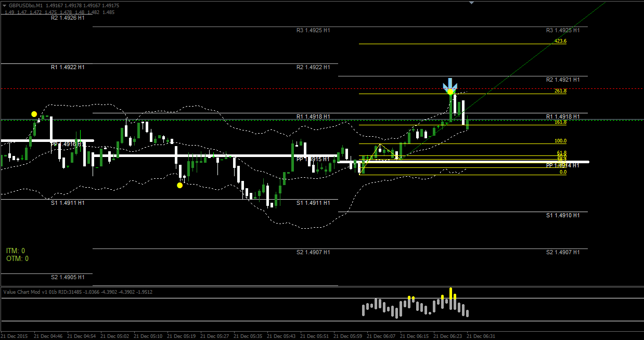Click the 21 Dec 05:43 time label
The image size is (644, 340).
click(x=281, y=336)
